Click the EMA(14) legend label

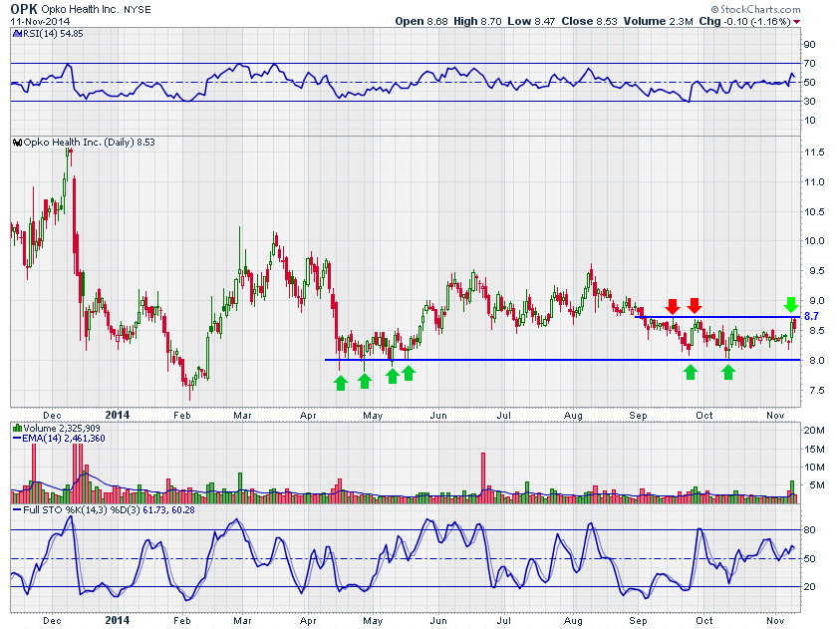(x=40, y=438)
